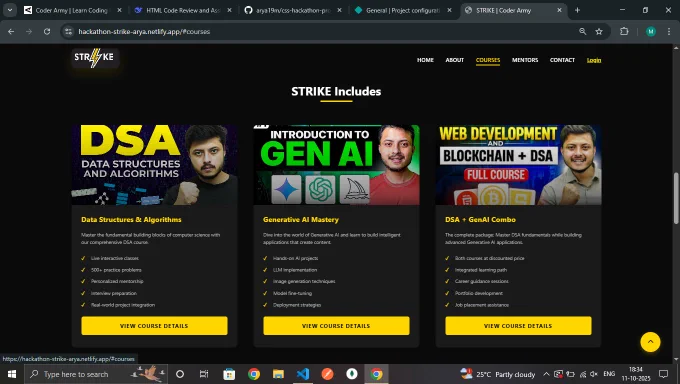Open the active Chrome window on taskbar
Viewport: 680px width, 384px height.
pyautogui.click(x=376, y=374)
